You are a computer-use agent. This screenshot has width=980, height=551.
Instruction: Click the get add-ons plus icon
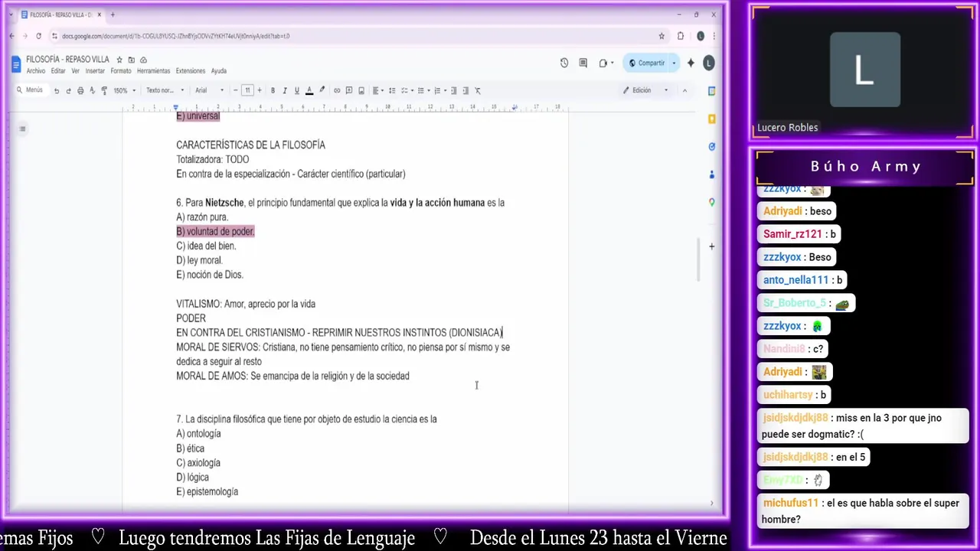coord(712,246)
